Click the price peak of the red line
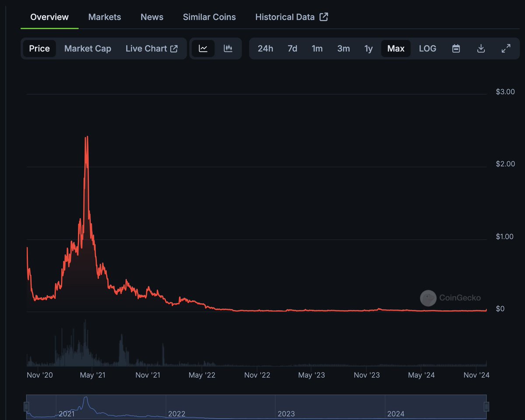The image size is (525, 420). 87,137
